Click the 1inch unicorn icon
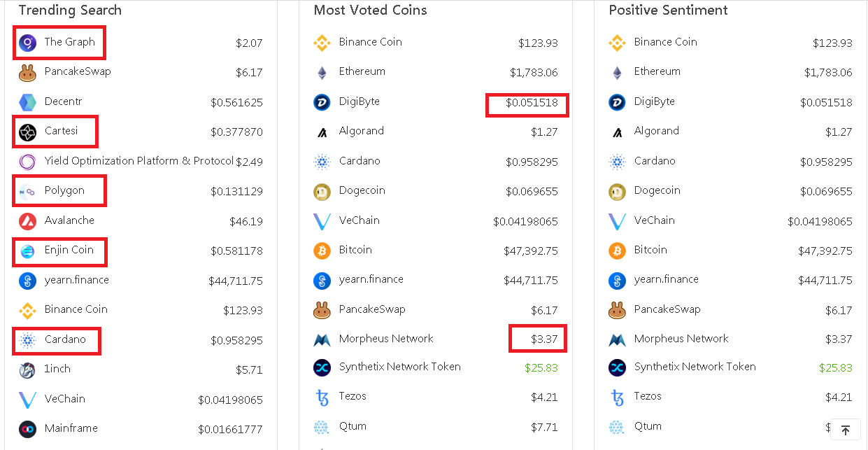This screenshot has height=450, width=868. coord(27,370)
